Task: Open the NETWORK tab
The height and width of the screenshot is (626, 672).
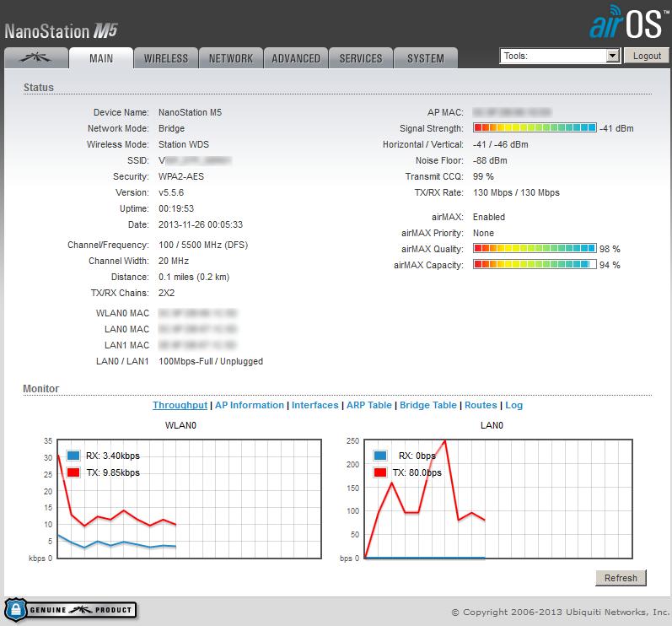Action: tap(231, 58)
